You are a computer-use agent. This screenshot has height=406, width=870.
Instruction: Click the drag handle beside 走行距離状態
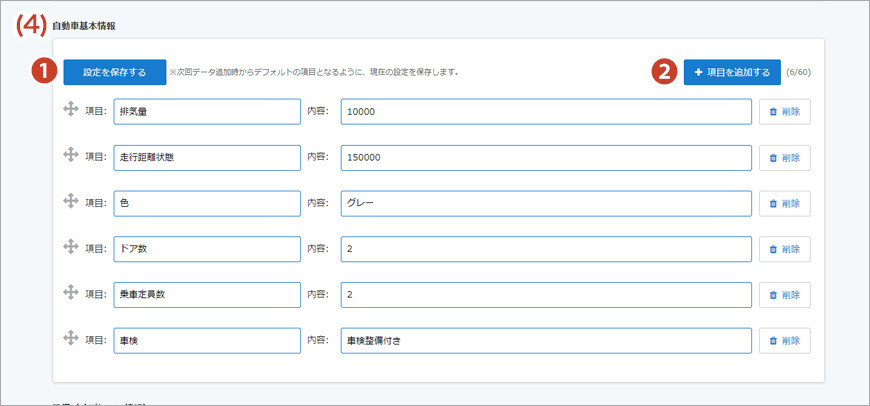tap(71, 156)
